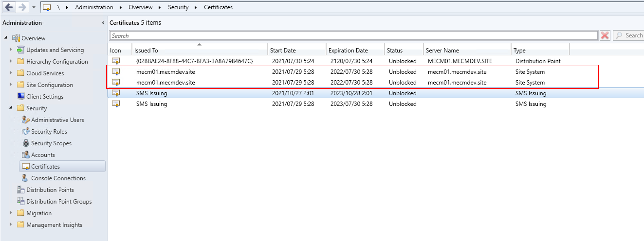Open the Certificates breadcrumb
The image size is (644, 241).
(x=218, y=7)
